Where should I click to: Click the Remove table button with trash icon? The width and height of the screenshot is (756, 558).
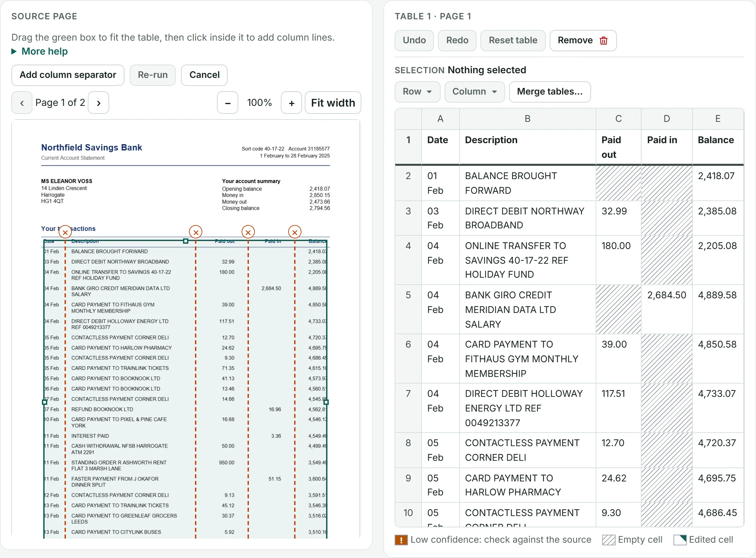pyautogui.click(x=583, y=41)
